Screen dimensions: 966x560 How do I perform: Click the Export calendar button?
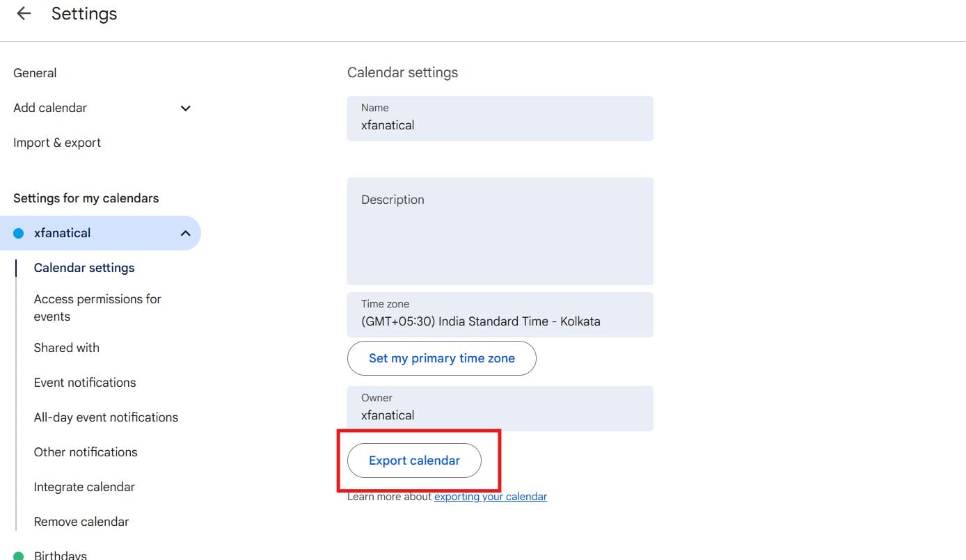pyautogui.click(x=414, y=461)
